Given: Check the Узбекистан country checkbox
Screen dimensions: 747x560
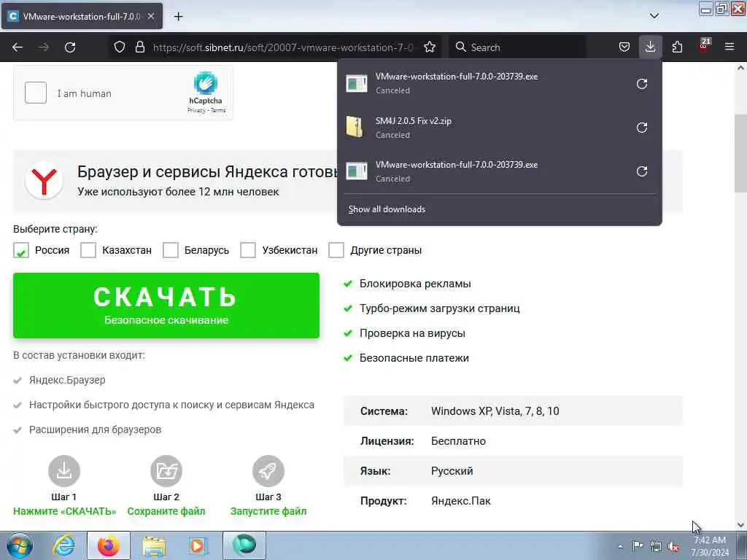Looking at the screenshot, I should [248, 250].
